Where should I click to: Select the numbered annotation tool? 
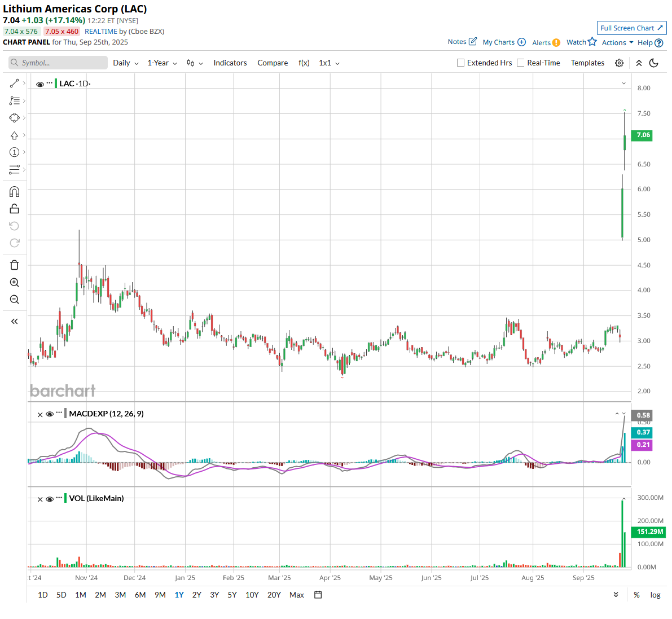(14, 152)
